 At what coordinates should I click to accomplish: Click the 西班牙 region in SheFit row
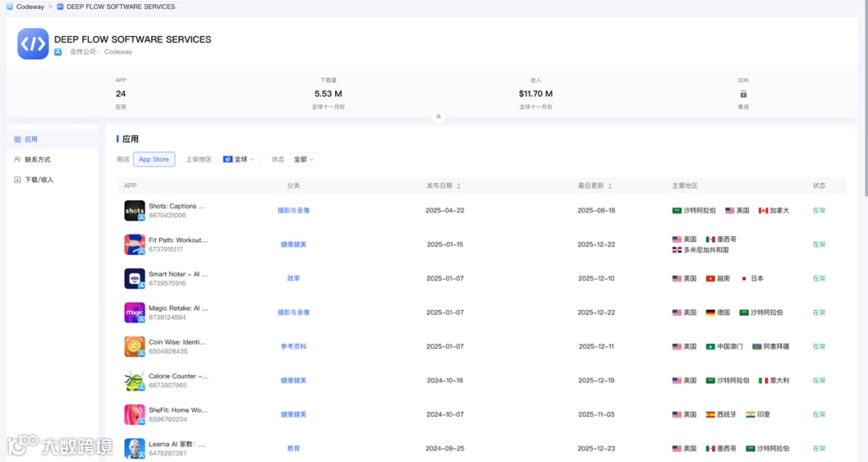721,415
